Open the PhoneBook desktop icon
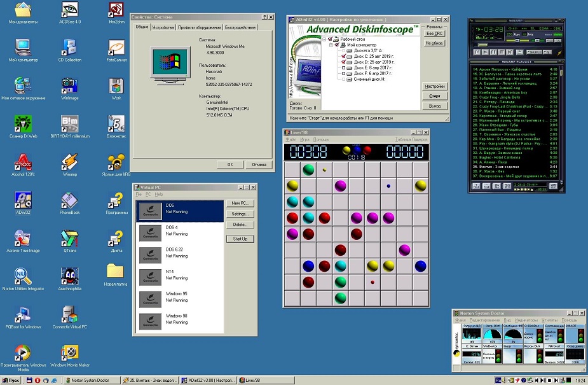Viewport: 588px width, 385px height. [x=70, y=202]
